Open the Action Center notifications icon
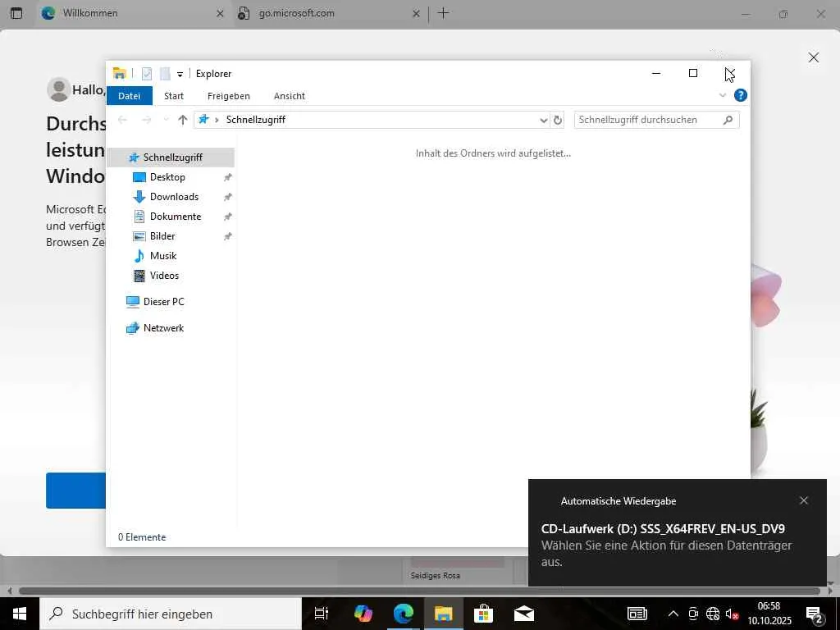The width and height of the screenshot is (840, 630). [815, 615]
